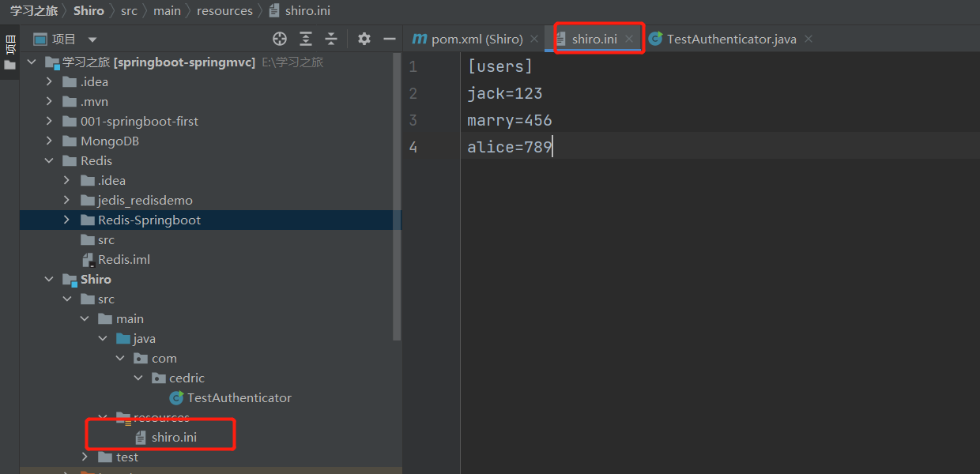Click the Shiro module folder icon
Image resolution: width=980 pixels, height=474 pixels.
pos(70,280)
